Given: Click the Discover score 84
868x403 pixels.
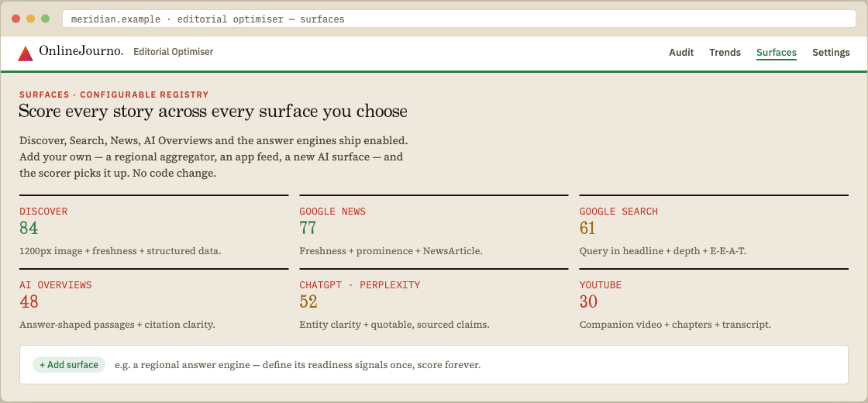Looking at the screenshot, I should pyautogui.click(x=29, y=228).
